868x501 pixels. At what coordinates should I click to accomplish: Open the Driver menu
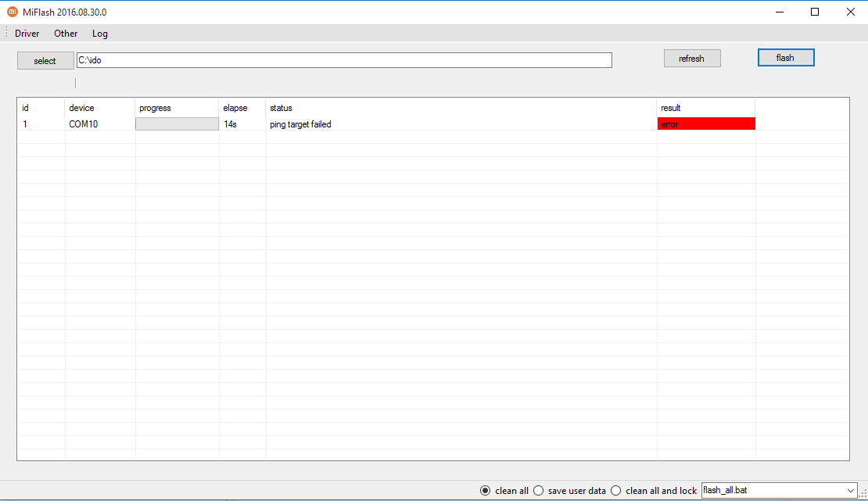(27, 34)
